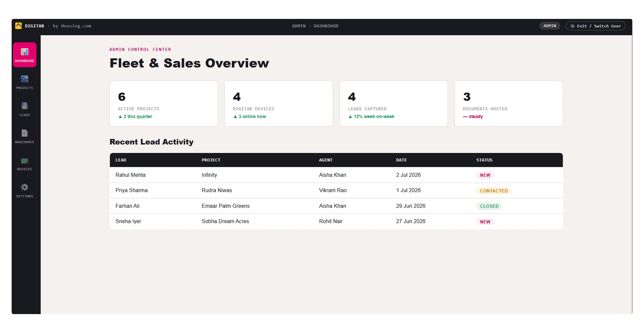This screenshot has height=333, width=644.
Task: Click the LEAD column header
Action: pyautogui.click(x=121, y=160)
